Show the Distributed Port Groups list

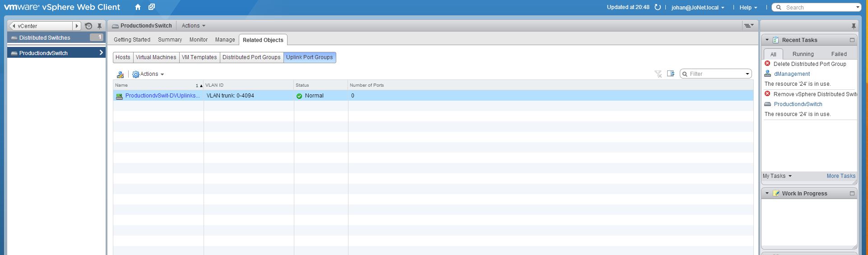tap(251, 57)
